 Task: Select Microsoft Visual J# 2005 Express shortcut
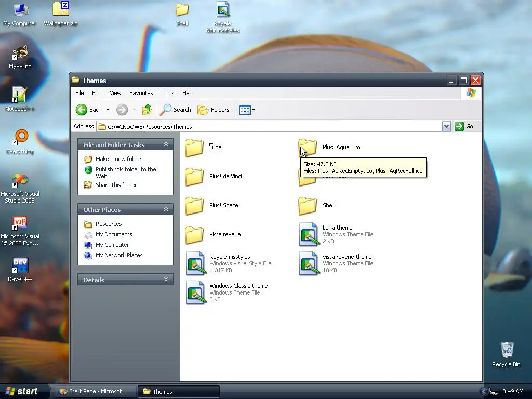point(20,231)
